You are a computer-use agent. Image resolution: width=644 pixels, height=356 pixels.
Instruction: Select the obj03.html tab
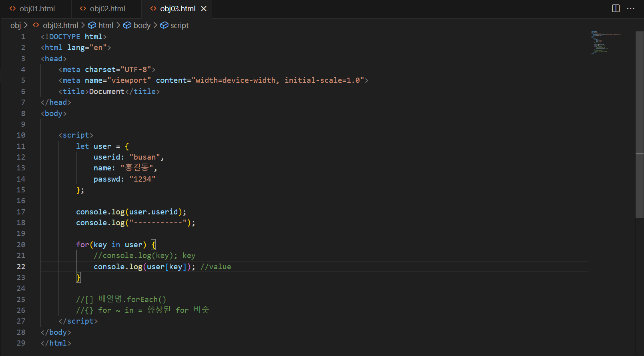[177, 9]
